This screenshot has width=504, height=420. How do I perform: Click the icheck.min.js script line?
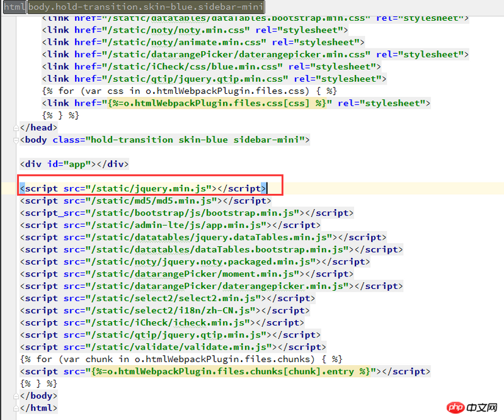[x=162, y=323]
